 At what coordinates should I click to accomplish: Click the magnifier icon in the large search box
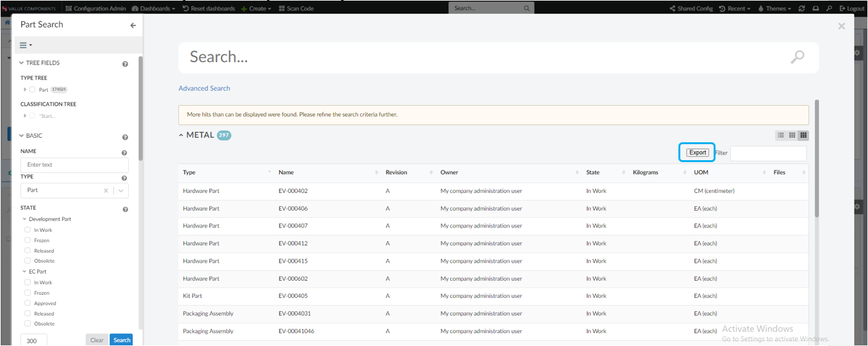click(x=797, y=57)
